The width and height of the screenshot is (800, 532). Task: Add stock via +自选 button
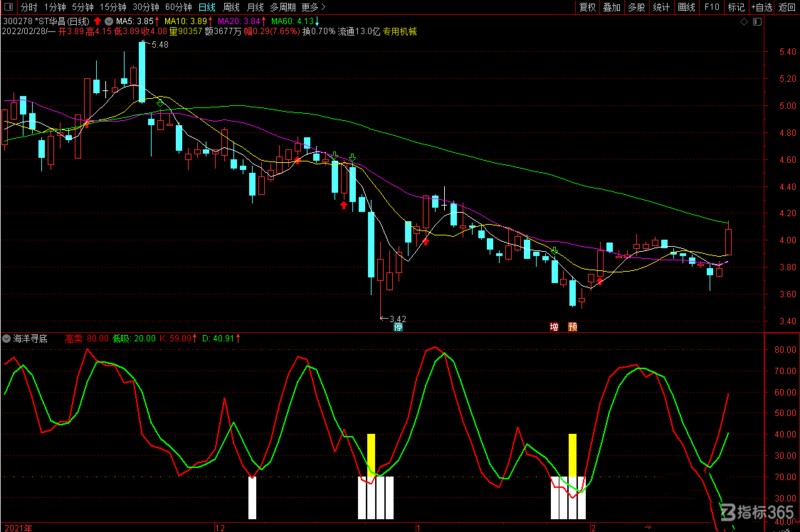coord(762,7)
